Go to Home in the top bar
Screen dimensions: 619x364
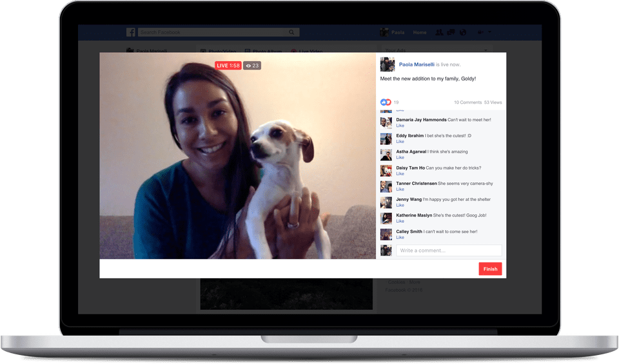coord(420,32)
